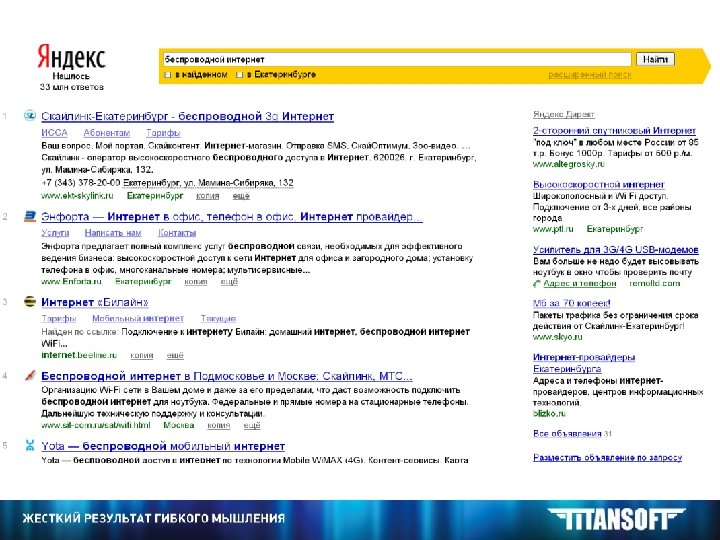Click the search query input field
720x540 pixels.
(x=397, y=59)
